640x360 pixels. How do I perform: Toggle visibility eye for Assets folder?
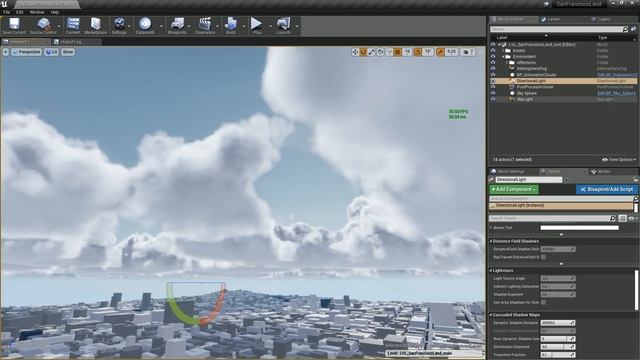[x=493, y=51]
